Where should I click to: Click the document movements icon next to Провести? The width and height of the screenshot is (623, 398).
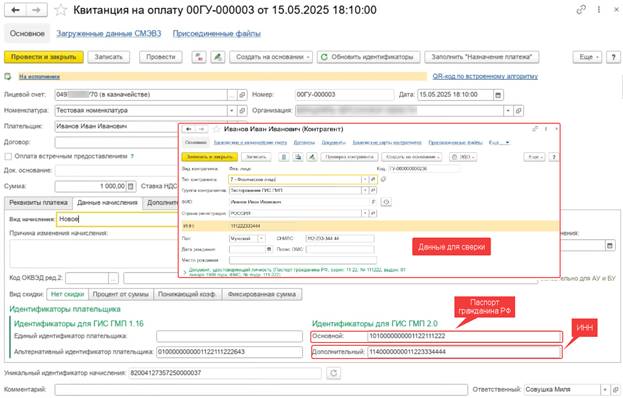pyautogui.click(x=199, y=57)
